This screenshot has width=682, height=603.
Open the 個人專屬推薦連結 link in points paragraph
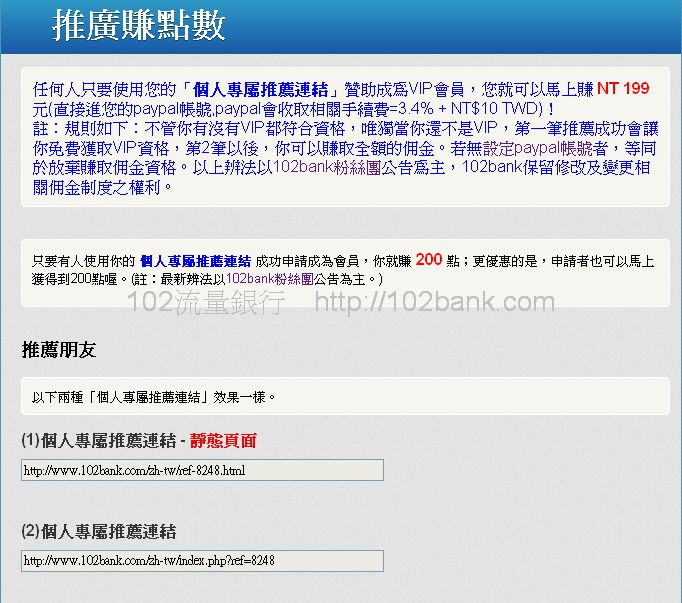[x=195, y=261]
